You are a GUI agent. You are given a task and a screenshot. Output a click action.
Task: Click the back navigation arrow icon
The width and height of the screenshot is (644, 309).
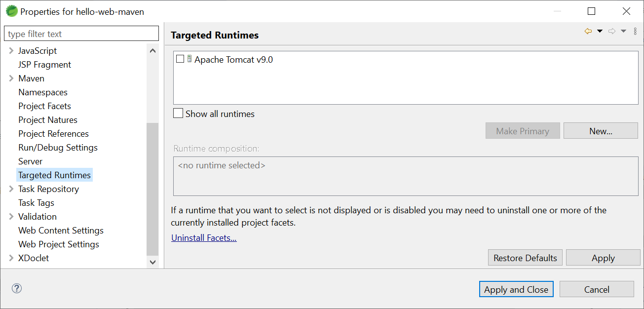(588, 31)
